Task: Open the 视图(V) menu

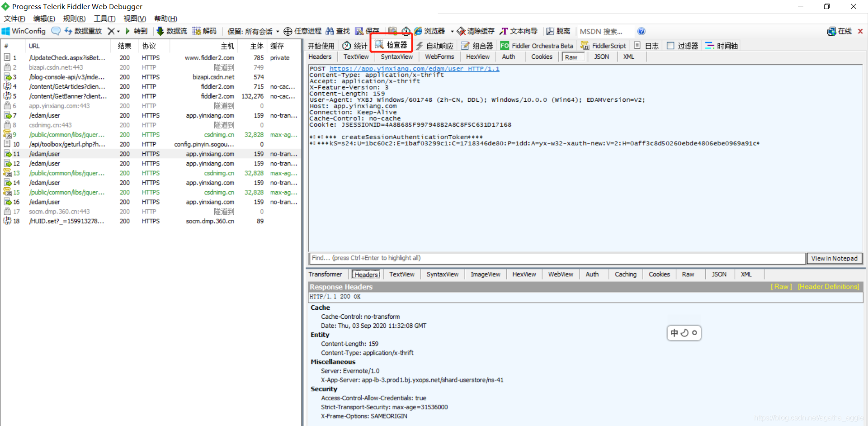Action: pos(135,19)
